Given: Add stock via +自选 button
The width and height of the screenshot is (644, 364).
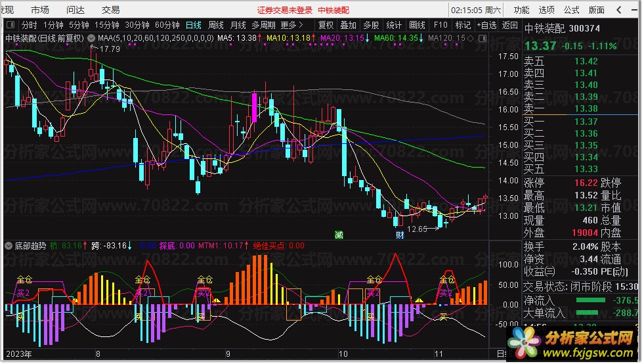Looking at the screenshot, I should pyautogui.click(x=486, y=25).
